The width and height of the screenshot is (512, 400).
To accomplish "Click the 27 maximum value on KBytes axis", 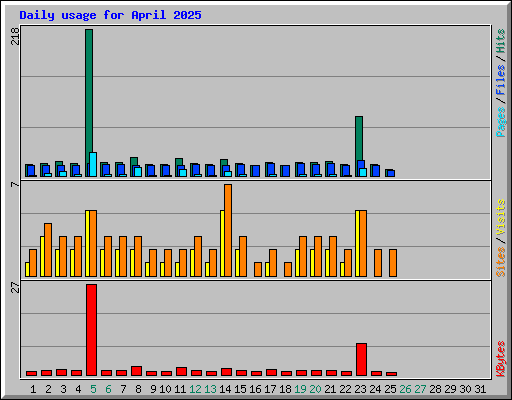I will (x=15, y=287).
